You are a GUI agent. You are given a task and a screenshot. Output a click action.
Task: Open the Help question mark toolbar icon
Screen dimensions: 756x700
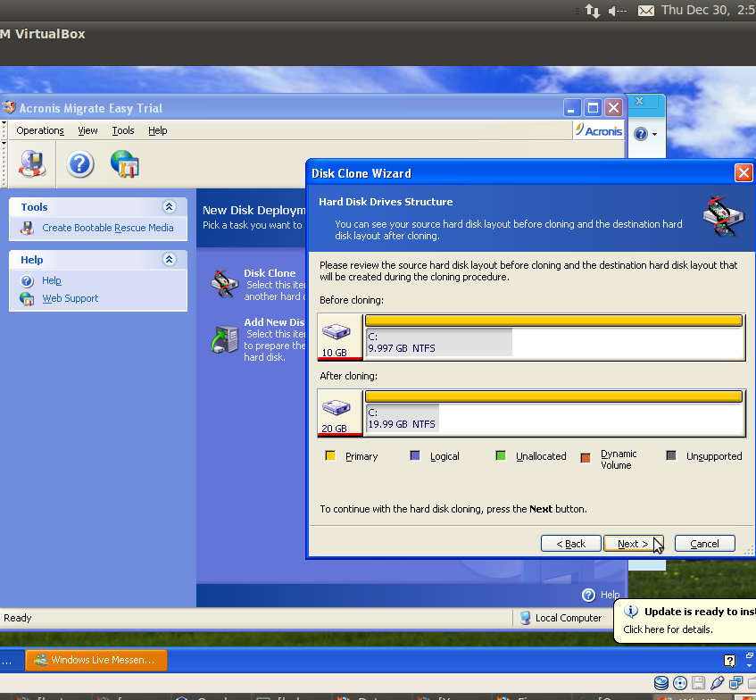click(x=79, y=164)
